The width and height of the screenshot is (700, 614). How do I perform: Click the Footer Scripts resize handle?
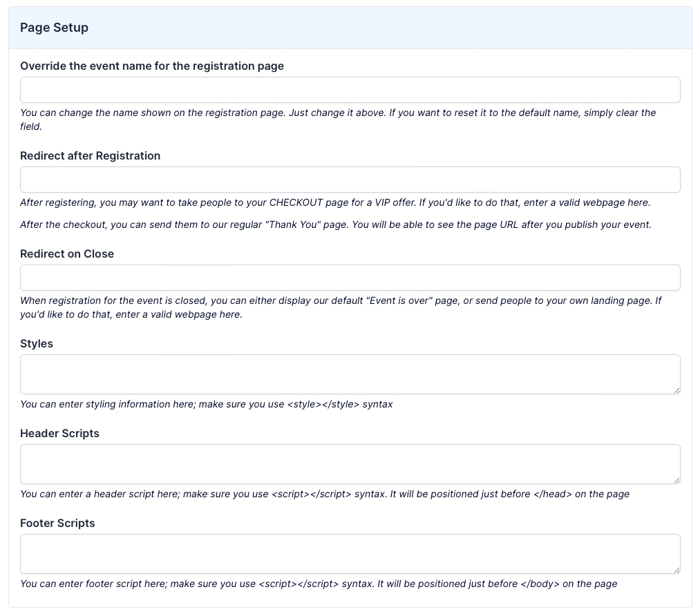677,570
